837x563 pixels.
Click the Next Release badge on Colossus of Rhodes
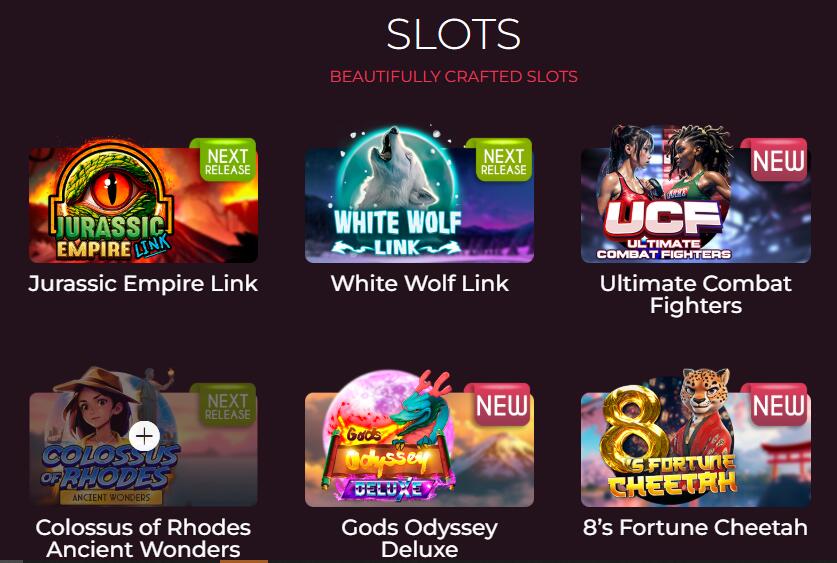(x=223, y=405)
